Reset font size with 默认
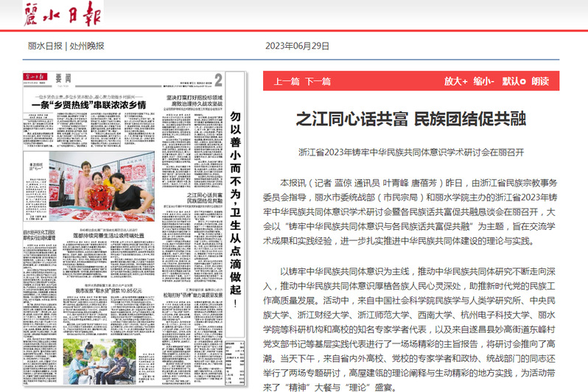 [x=513, y=81]
